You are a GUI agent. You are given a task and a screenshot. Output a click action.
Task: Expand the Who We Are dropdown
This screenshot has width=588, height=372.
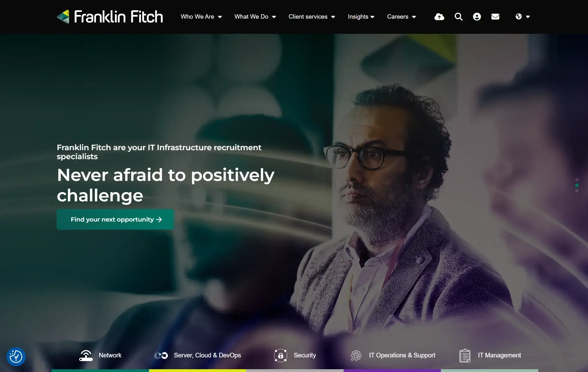pyautogui.click(x=201, y=17)
